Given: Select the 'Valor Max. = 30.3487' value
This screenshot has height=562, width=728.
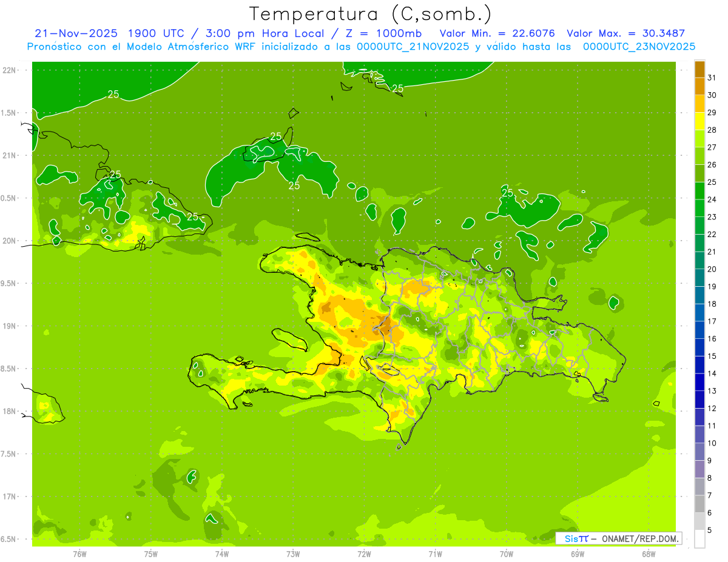Looking at the screenshot, I should coord(625,33).
